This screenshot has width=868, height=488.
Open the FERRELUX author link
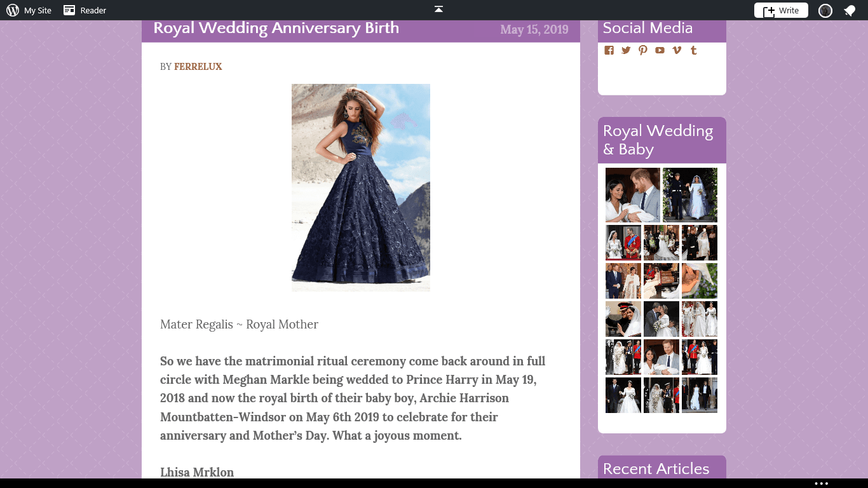pos(198,66)
